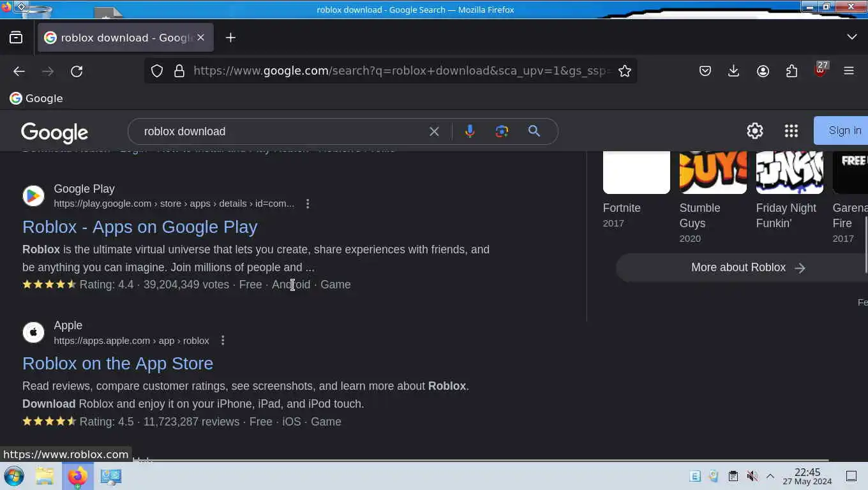Expand hidden system tray icons
The image size is (868, 490).
tap(770, 476)
